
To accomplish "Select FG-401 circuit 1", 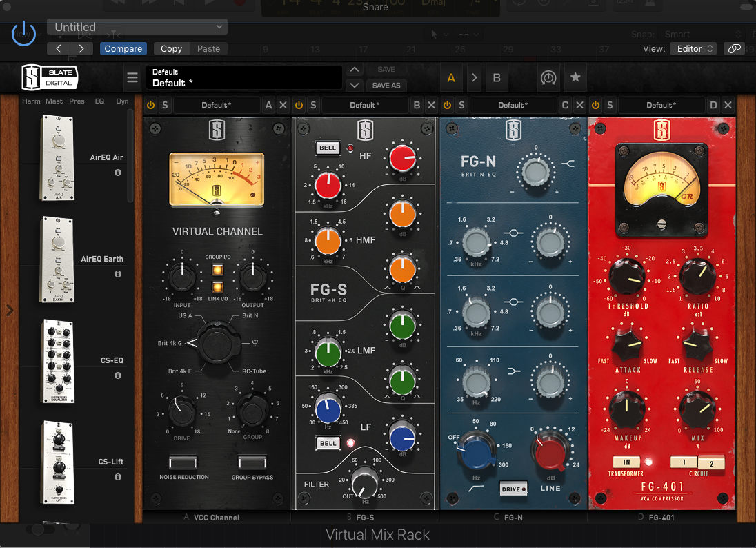I will click(684, 462).
